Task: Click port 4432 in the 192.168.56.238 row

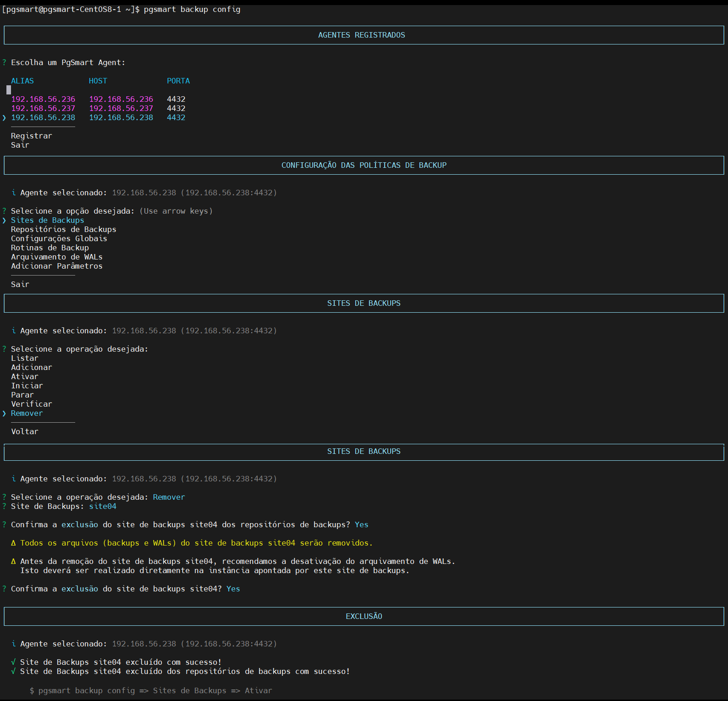Action: 176,117
